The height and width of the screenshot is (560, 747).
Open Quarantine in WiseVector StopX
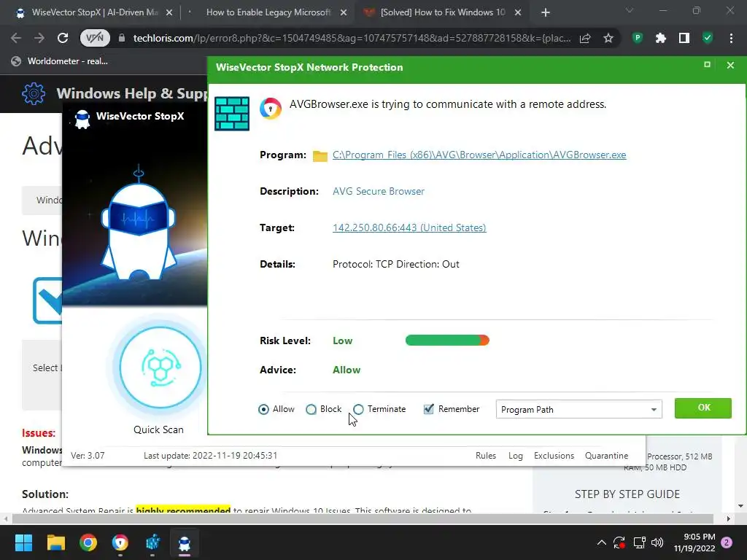606,456
